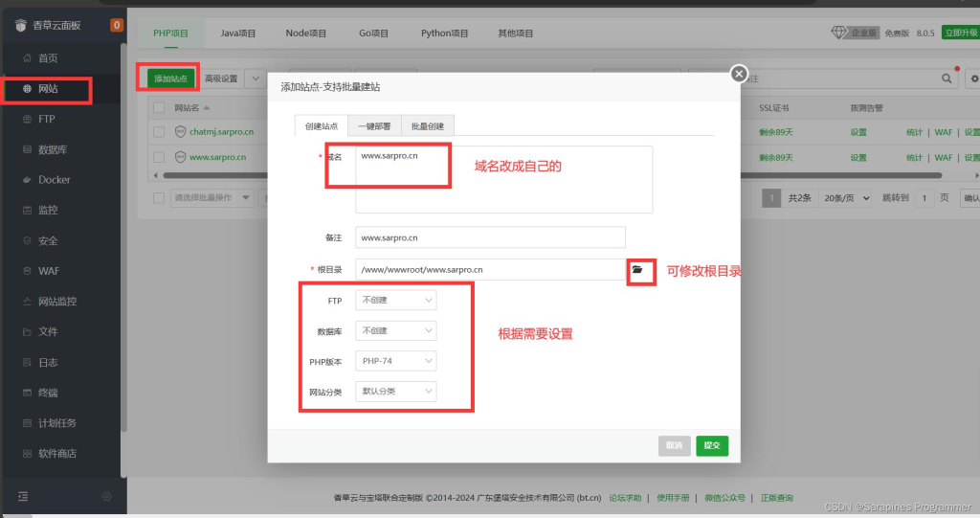980x518 pixels.
Task: Open the 网站分类 默认分类 dropdown
Action: 395,391
